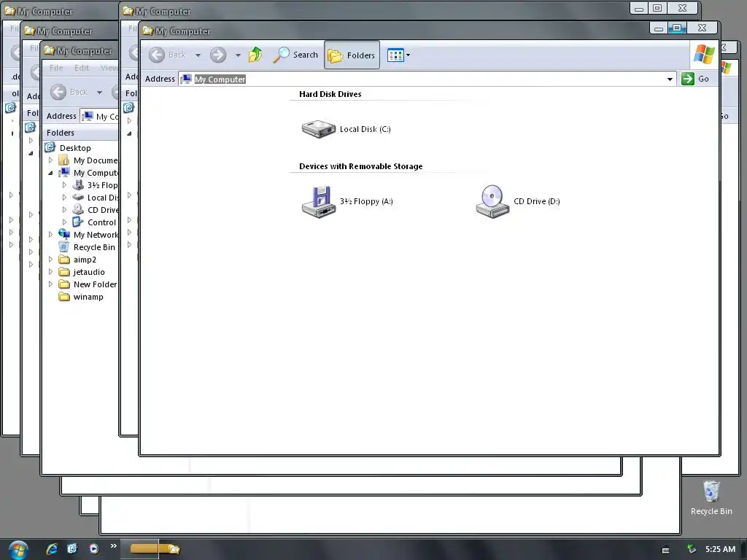Open the Recycle Bin on the desktop
The width and height of the screenshot is (747, 560).
[711, 498]
